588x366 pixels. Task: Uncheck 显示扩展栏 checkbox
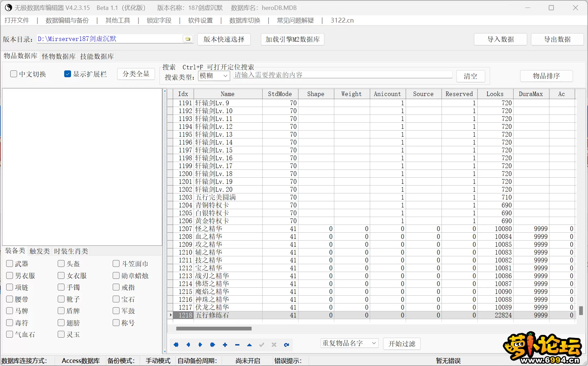tap(68, 74)
